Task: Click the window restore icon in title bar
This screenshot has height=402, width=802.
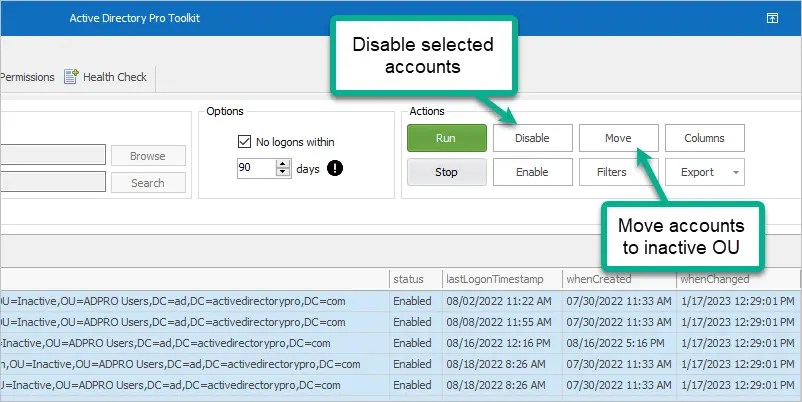Action: 772,18
